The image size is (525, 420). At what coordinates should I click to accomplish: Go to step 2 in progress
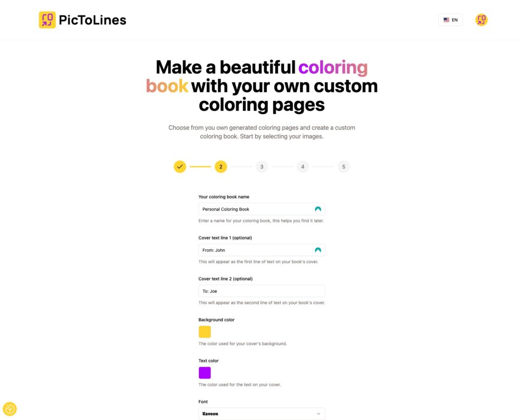click(220, 167)
